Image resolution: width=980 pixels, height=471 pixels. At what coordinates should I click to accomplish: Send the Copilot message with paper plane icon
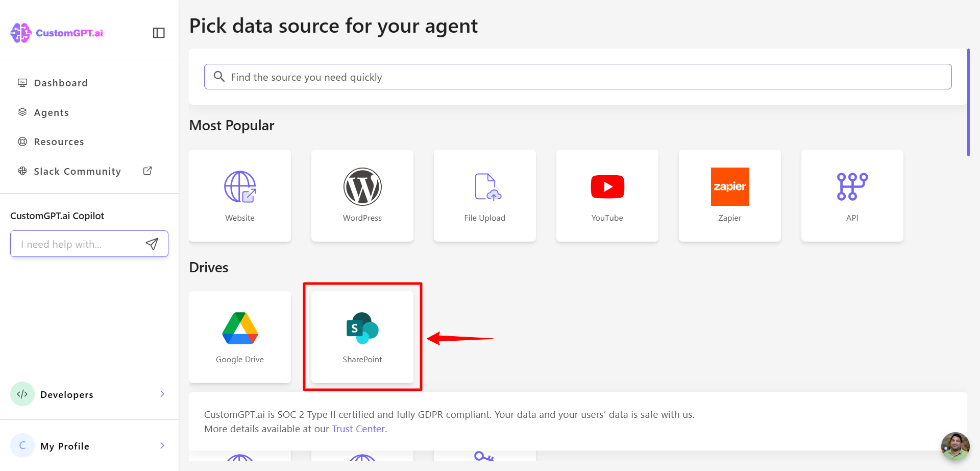click(x=152, y=244)
